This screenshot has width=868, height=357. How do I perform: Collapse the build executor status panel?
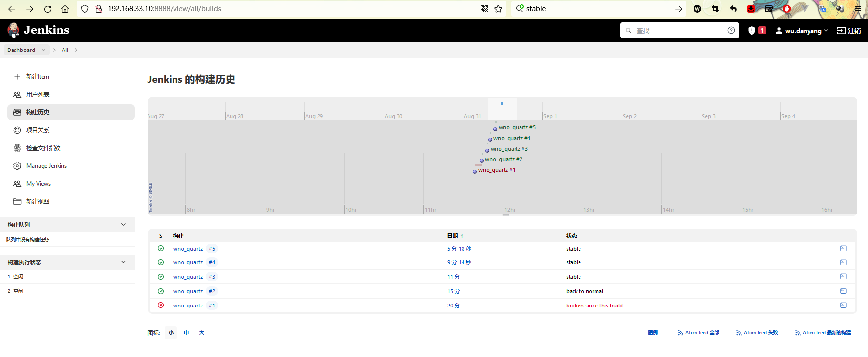coord(123,262)
